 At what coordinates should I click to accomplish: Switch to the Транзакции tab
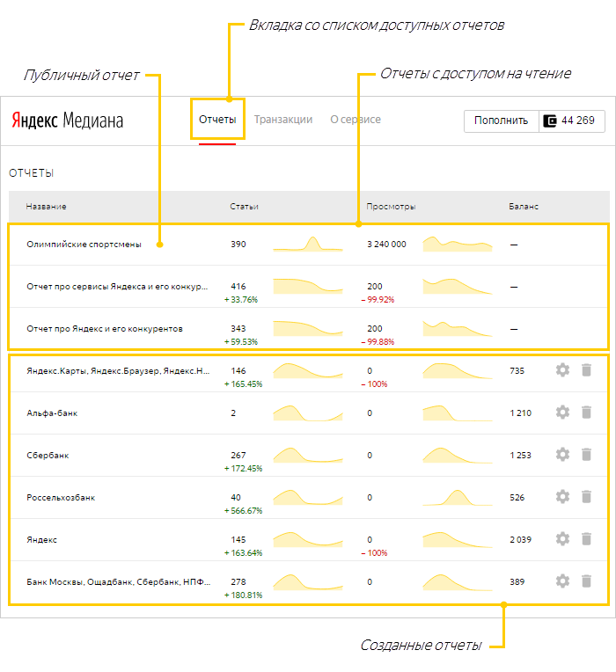283,120
